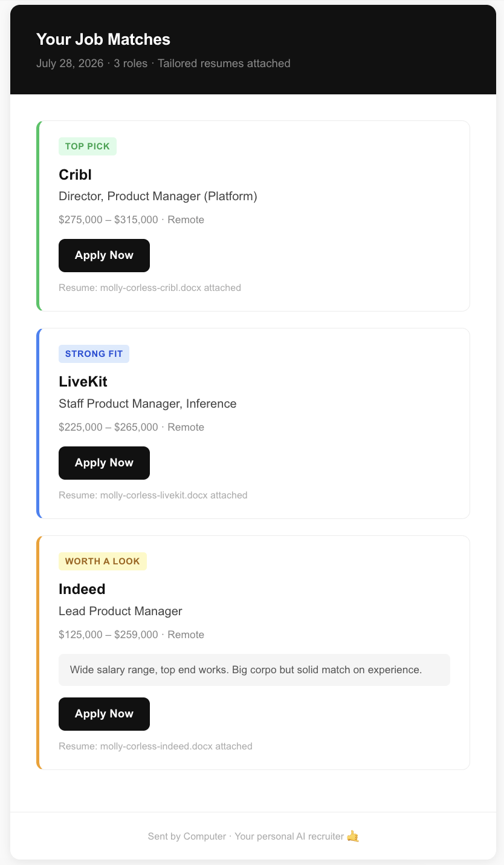
Task: Click molly-corless-livekit.docx resume text
Action: [x=153, y=495]
